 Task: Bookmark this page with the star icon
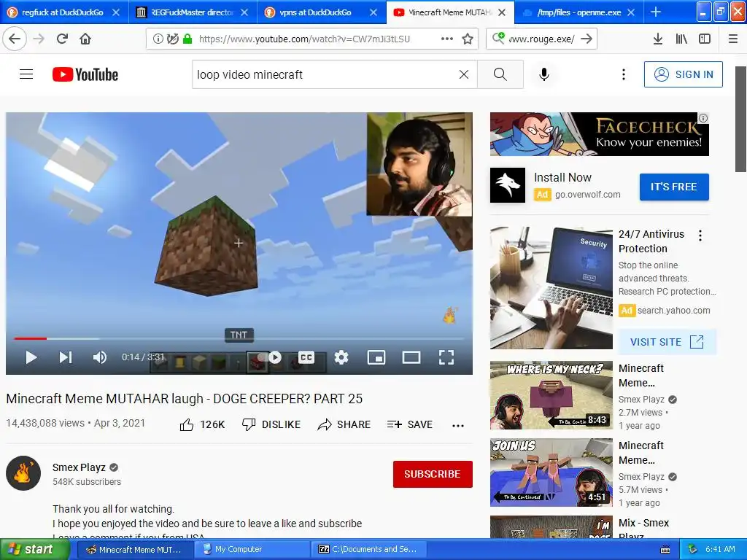(468, 39)
